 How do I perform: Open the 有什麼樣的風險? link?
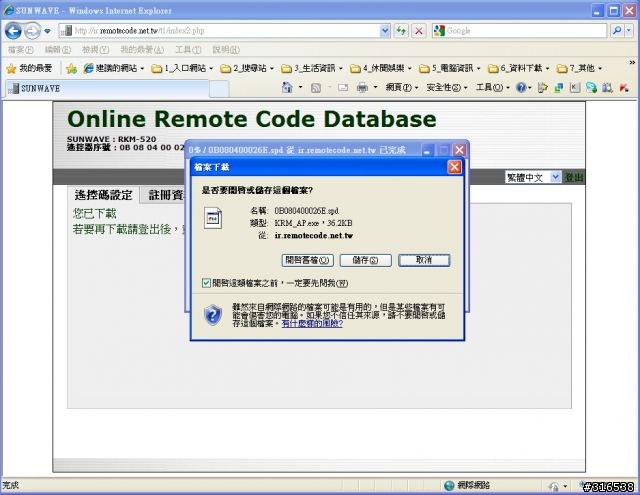[x=312, y=324]
